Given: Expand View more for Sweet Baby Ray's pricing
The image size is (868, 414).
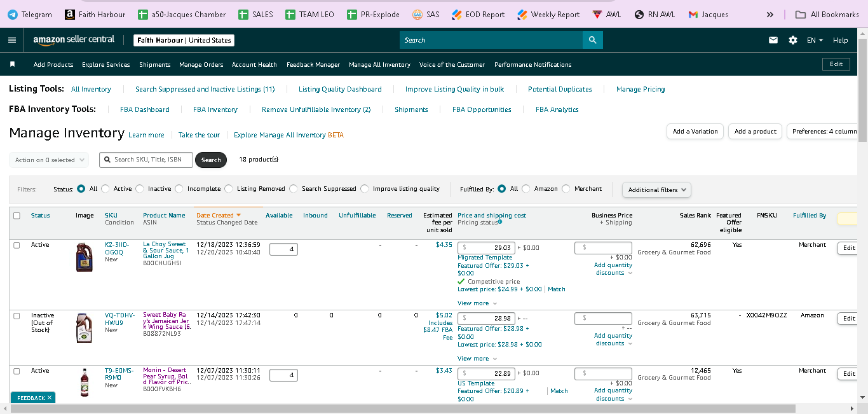Looking at the screenshot, I should coord(477,359).
